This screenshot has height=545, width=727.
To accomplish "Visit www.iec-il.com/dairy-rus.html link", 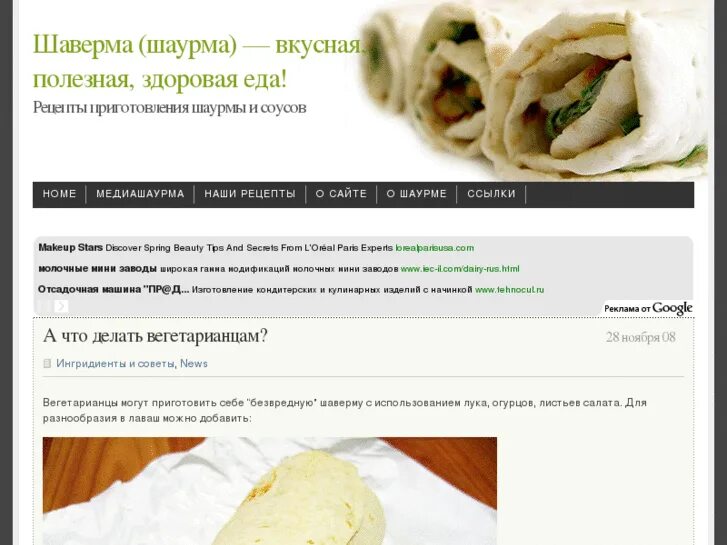I will [x=460, y=269].
